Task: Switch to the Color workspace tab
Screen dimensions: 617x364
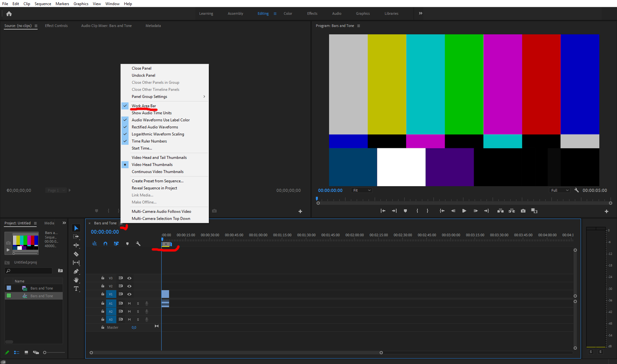Action: 288,13
